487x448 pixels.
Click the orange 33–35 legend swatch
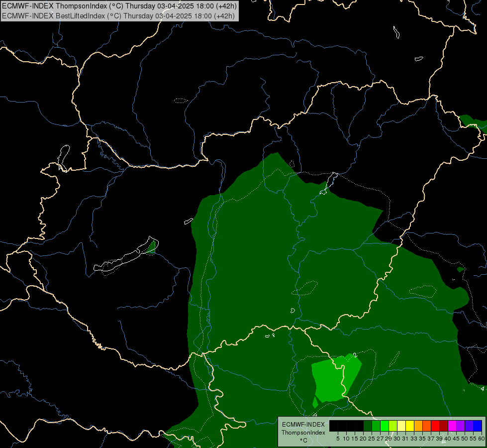point(418,426)
